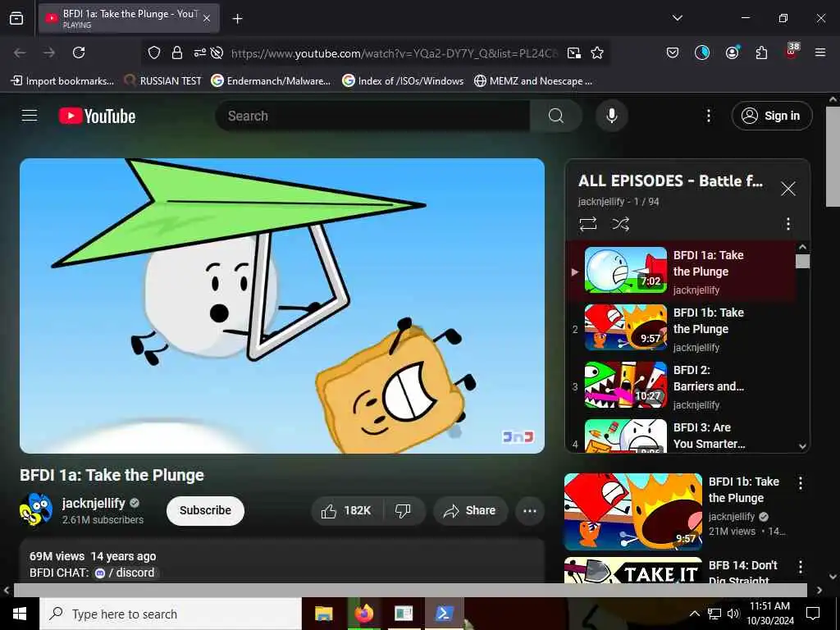Image resolution: width=840 pixels, height=630 pixels.
Task: Click the YouTube URL address bar
Action: [394, 53]
